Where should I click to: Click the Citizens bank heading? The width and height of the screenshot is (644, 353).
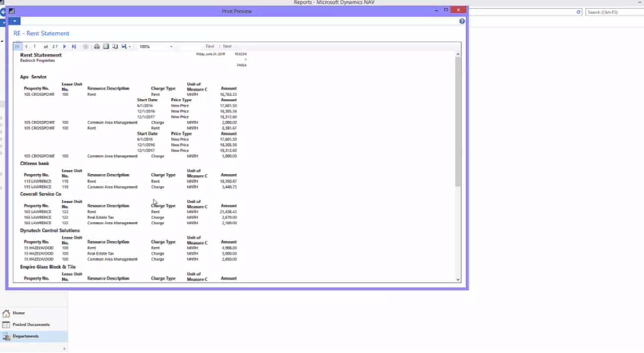click(34, 163)
